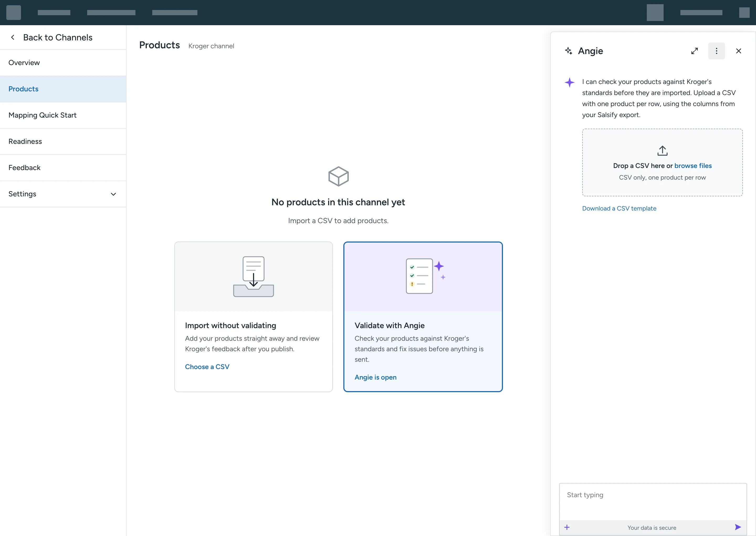Click the empty box icon above No products
This screenshot has width=756, height=536.
(x=338, y=176)
